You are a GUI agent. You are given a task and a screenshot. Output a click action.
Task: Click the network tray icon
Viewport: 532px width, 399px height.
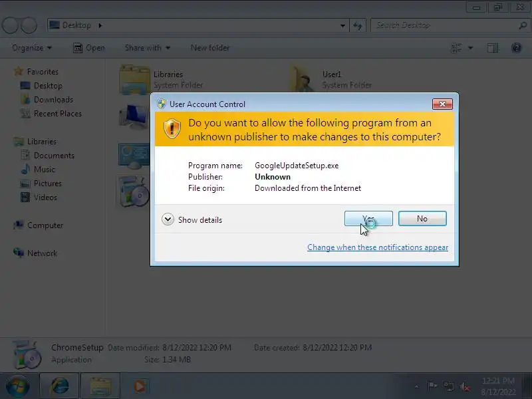click(x=448, y=386)
